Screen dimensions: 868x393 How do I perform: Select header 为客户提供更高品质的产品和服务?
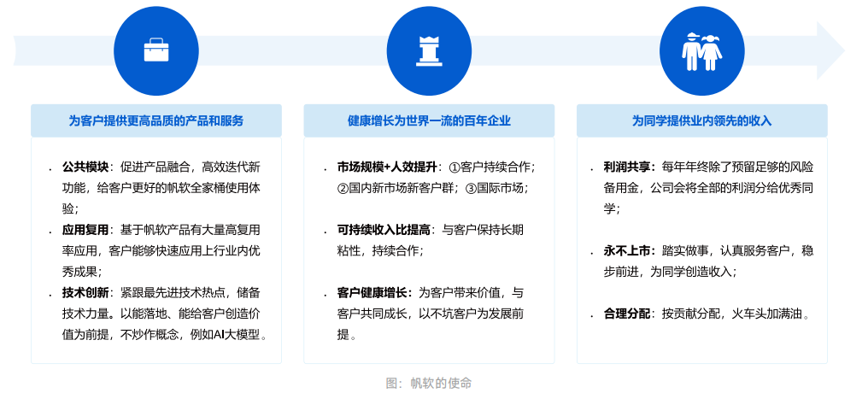click(156, 120)
